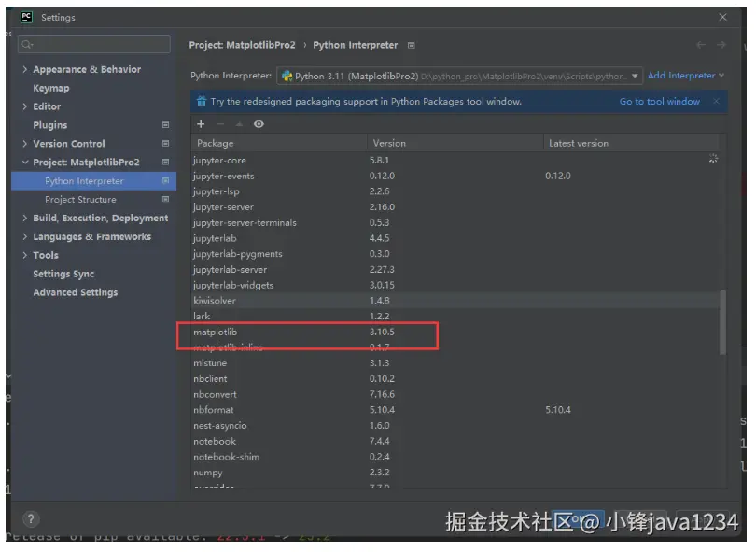This screenshot has height=552, width=756.
Task: Select the lark package row
Action: [455, 317]
